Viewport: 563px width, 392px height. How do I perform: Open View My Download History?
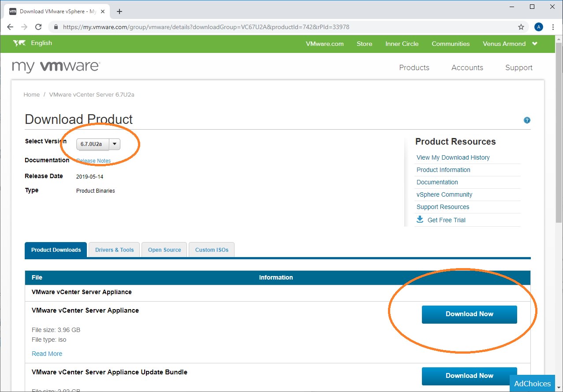pyautogui.click(x=453, y=157)
